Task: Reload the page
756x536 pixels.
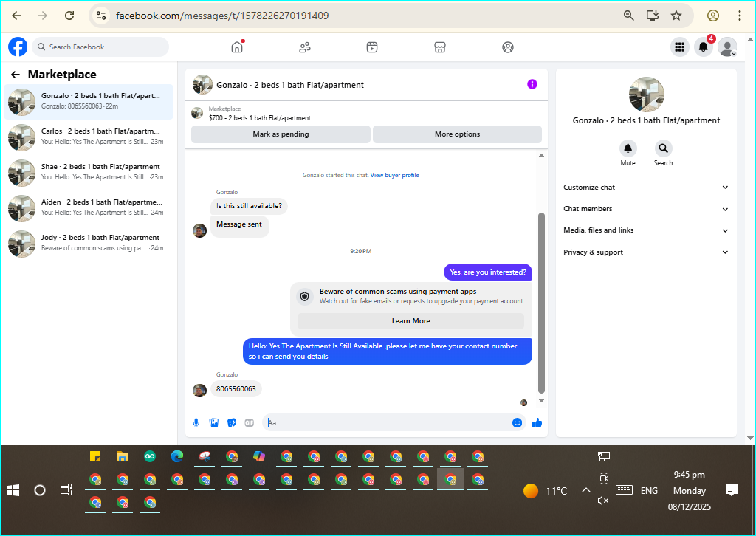Action: tap(69, 16)
